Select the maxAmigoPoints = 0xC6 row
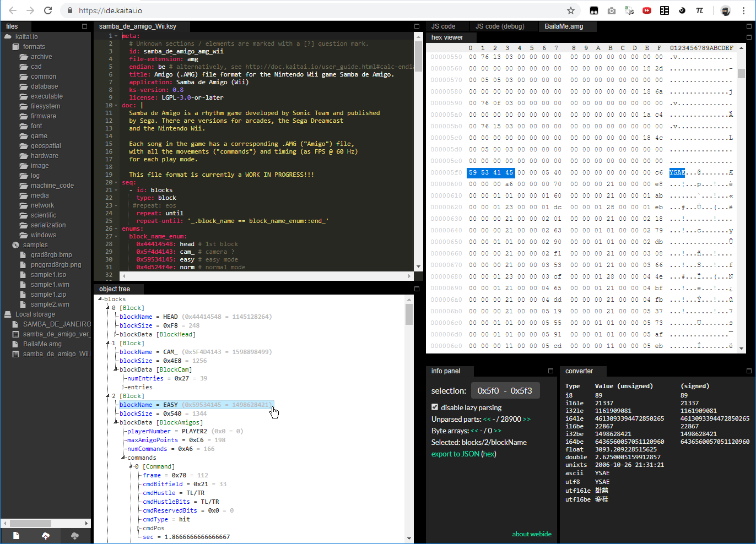Screen dimensions: 756x544 [x=176, y=440]
